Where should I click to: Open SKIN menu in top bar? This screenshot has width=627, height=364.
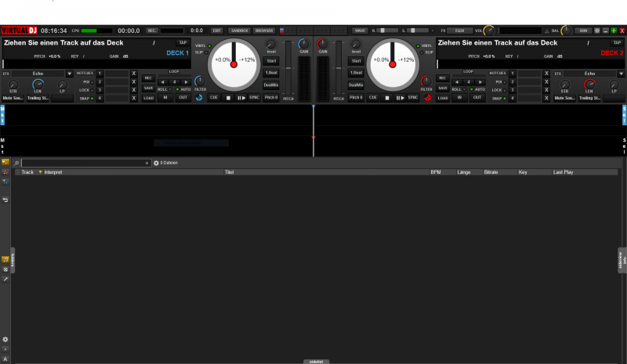pyautogui.click(x=583, y=31)
